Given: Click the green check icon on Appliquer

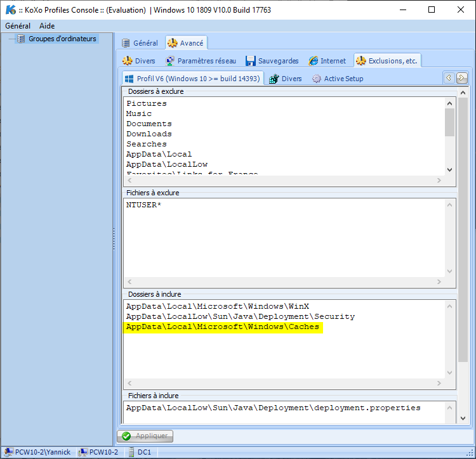Looking at the screenshot, I should (126, 436).
